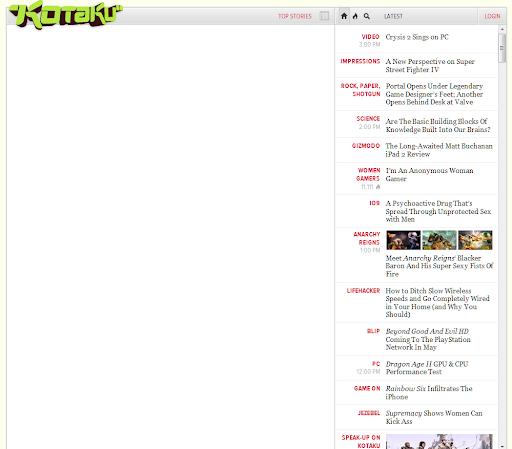Image resolution: width=512 pixels, height=449 pixels.
Task: View third Anarchy Reigns thumbnail image
Action: pos(475,240)
